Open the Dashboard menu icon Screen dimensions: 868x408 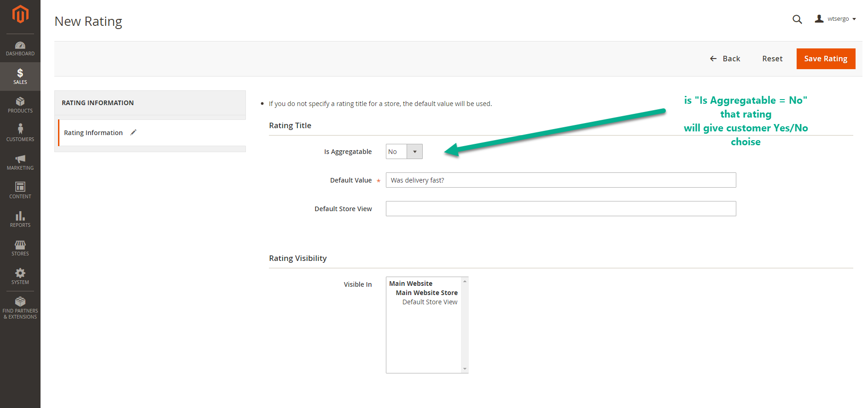pyautogui.click(x=20, y=45)
